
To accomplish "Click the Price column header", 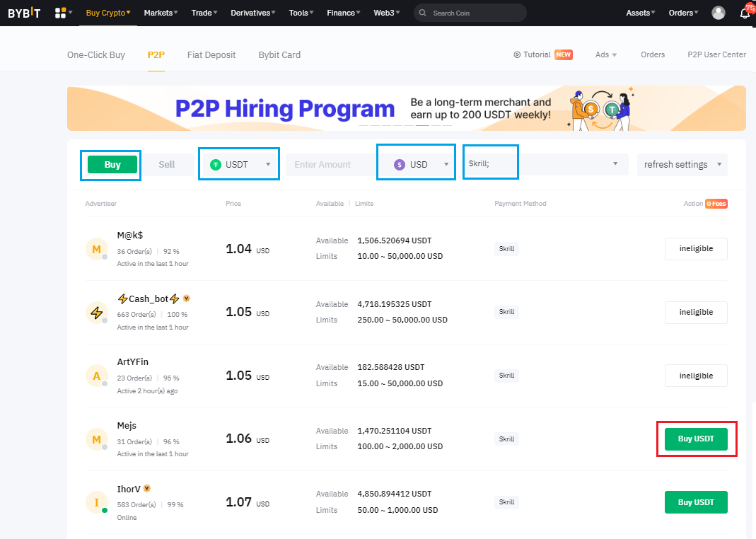I will [x=233, y=204].
